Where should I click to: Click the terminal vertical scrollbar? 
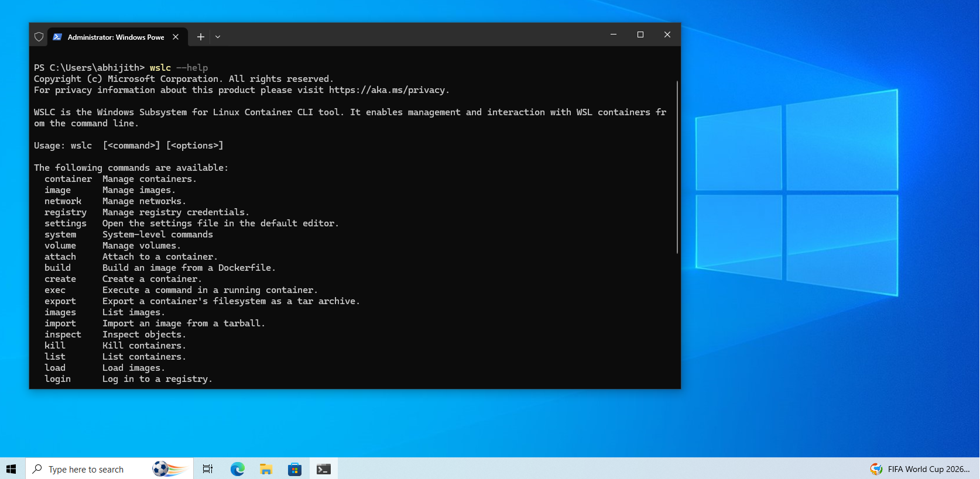[x=677, y=167]
